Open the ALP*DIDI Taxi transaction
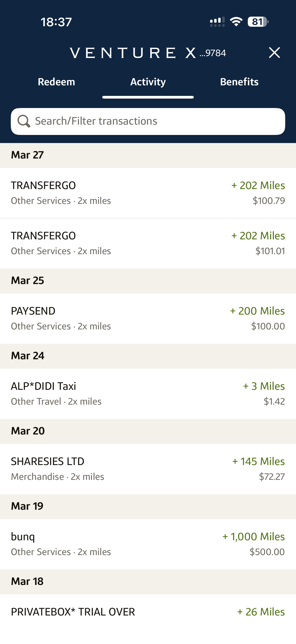 148,393
